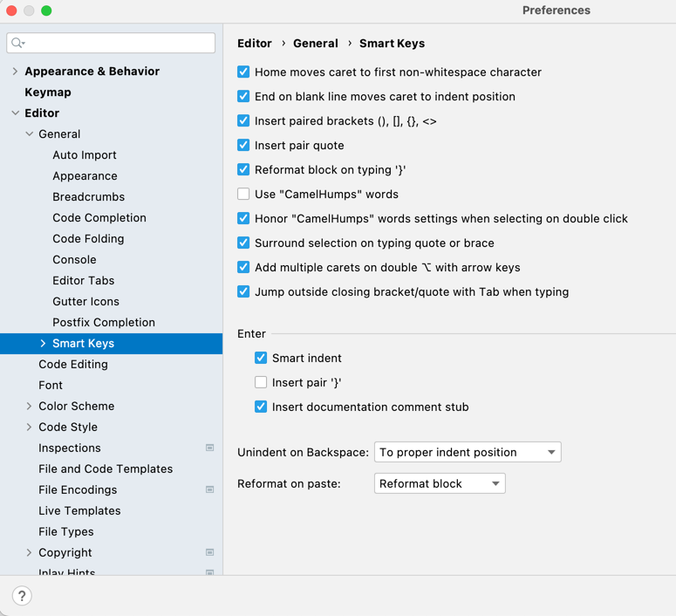Click the project-level icon beside Inspections
This screenshot has width=676, height=616.
click(x=210, y=448)
